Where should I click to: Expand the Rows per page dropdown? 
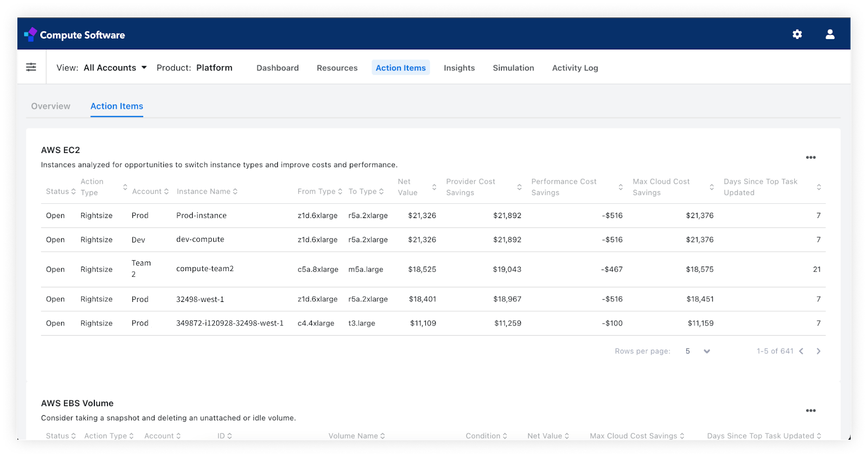(698, 351)
